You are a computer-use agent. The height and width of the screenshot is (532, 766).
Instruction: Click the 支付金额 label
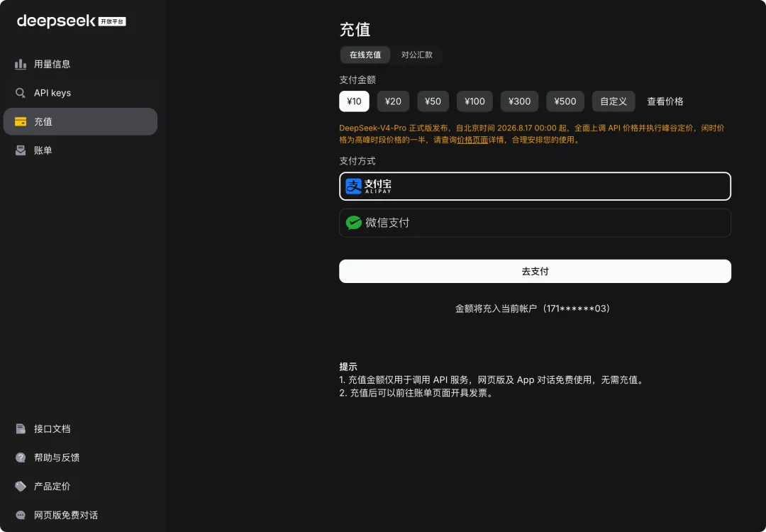pos(357,79)
